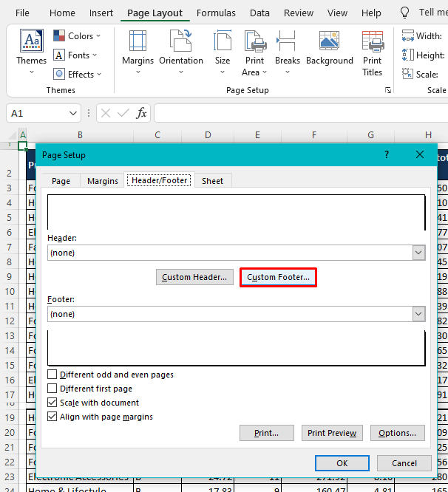Viewport: 448px width, 492px height.
Task: Open the Themes gallery icon
Action: 31,41
